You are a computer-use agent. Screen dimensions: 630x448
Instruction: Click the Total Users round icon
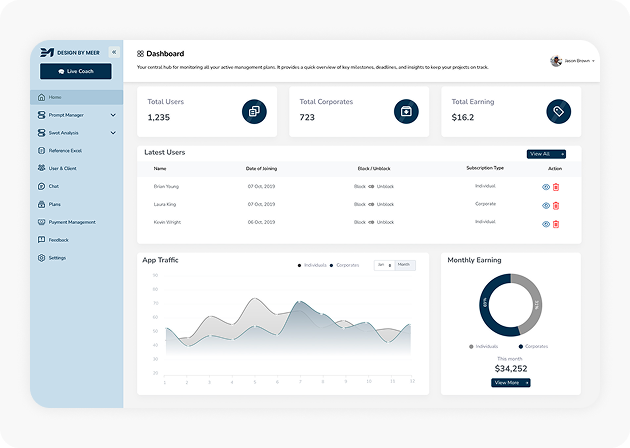(254, 111)
